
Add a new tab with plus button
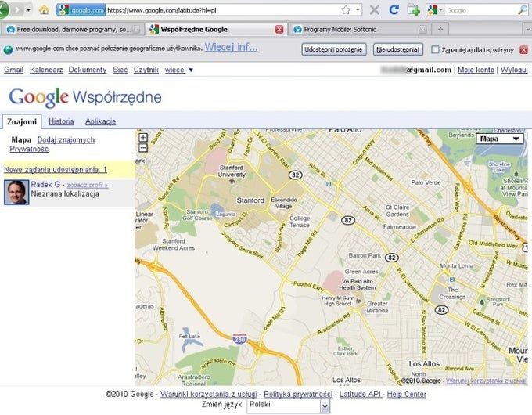[x=440, y=30]
